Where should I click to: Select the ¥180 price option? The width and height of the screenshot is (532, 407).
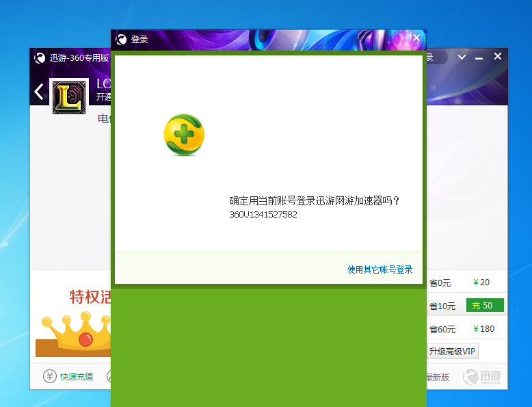tap(483, 328)
